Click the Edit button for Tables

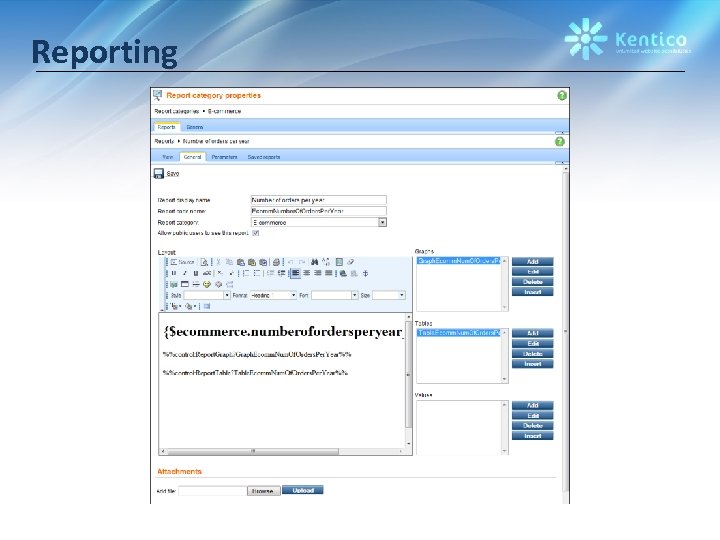point(533,344)
